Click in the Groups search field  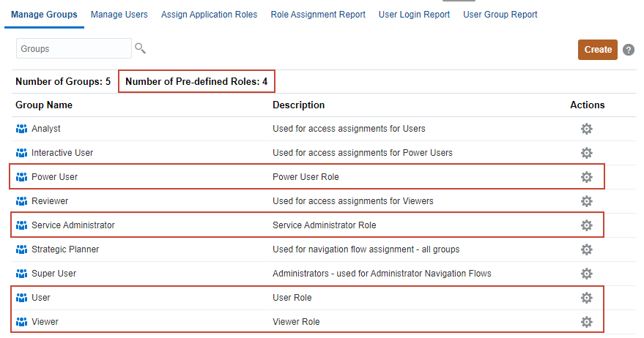point(74,48)
